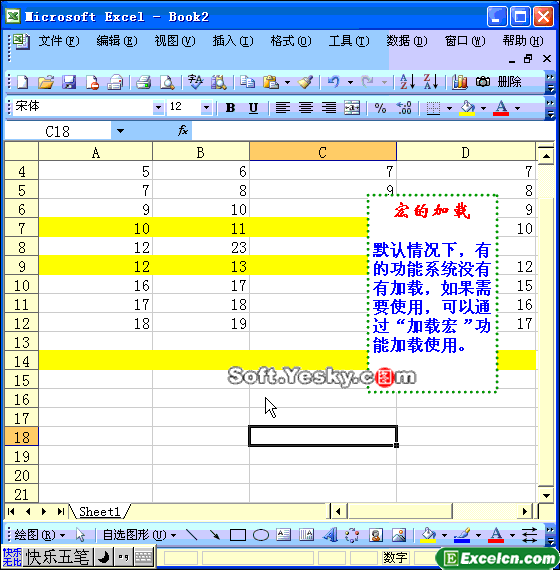Open the Paste options dropdown arrow
Image resolution: width=560 pixels, height=570 pixels.
287,83
